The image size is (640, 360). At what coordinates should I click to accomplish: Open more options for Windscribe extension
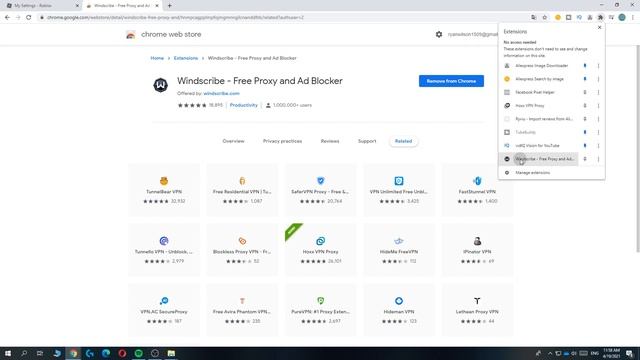click(x=598, y=159)
